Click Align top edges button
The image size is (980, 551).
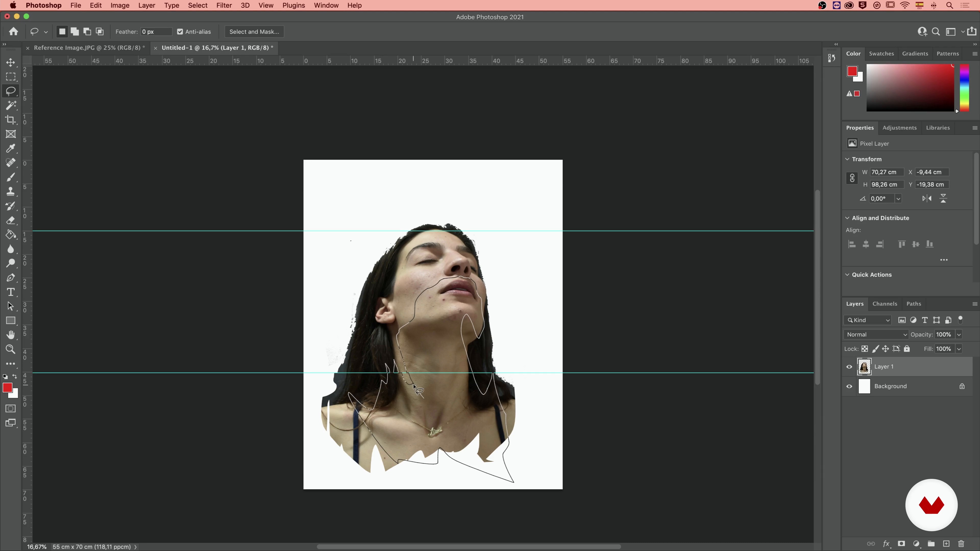click(902, 245)
